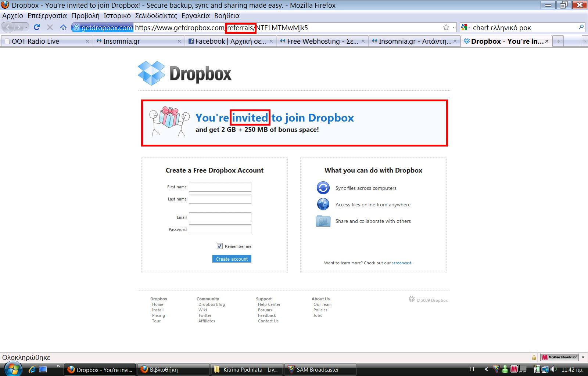Click the First name input field

pyautogui.click(x=220, y=187)
